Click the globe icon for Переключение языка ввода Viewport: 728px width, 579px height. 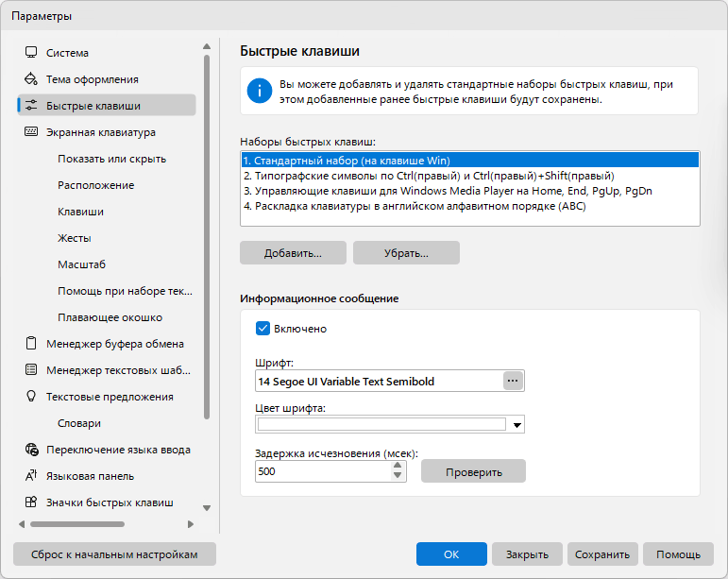pos(31,450)
